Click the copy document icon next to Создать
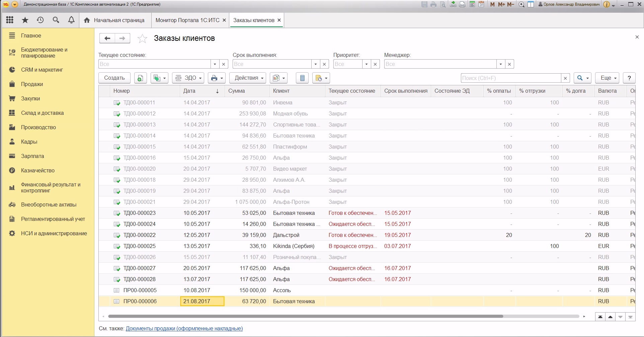 click(140, 78)
